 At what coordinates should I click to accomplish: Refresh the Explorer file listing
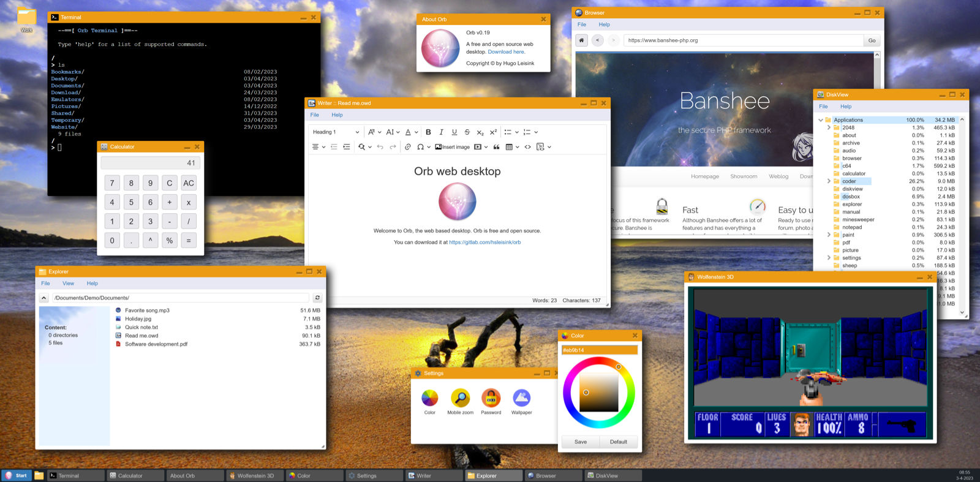pos(317,298)
